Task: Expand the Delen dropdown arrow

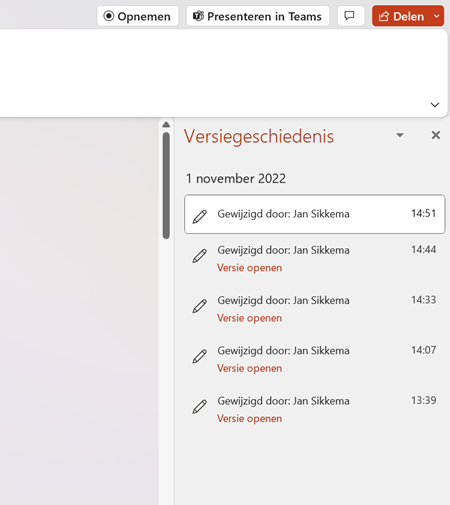Action: click(437, 16)
